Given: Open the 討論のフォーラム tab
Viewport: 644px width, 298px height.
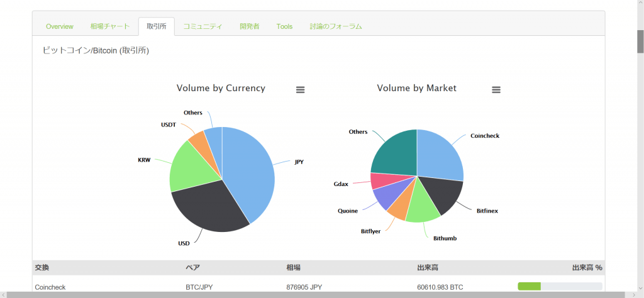Looking at the screenshot, I should pos(336,26).
